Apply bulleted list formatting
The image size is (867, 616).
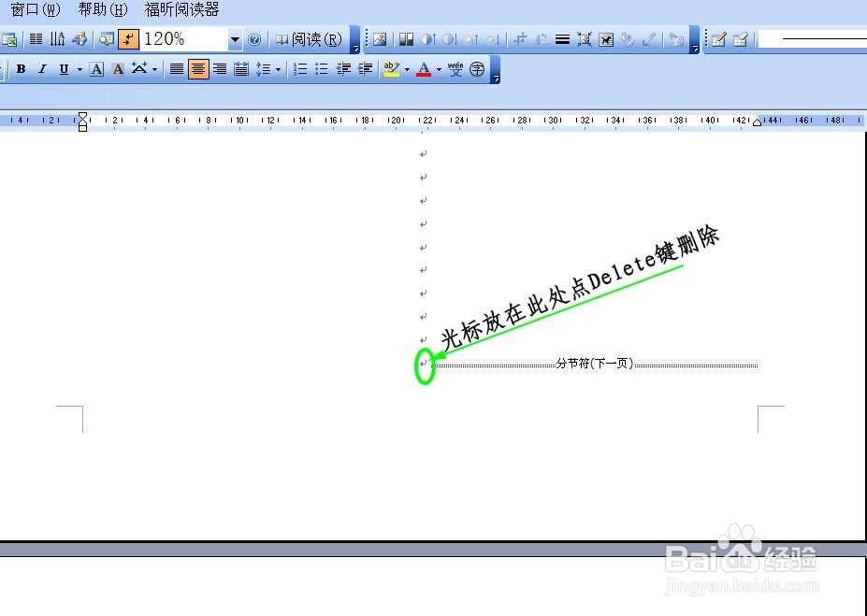[x=322, y=69]
